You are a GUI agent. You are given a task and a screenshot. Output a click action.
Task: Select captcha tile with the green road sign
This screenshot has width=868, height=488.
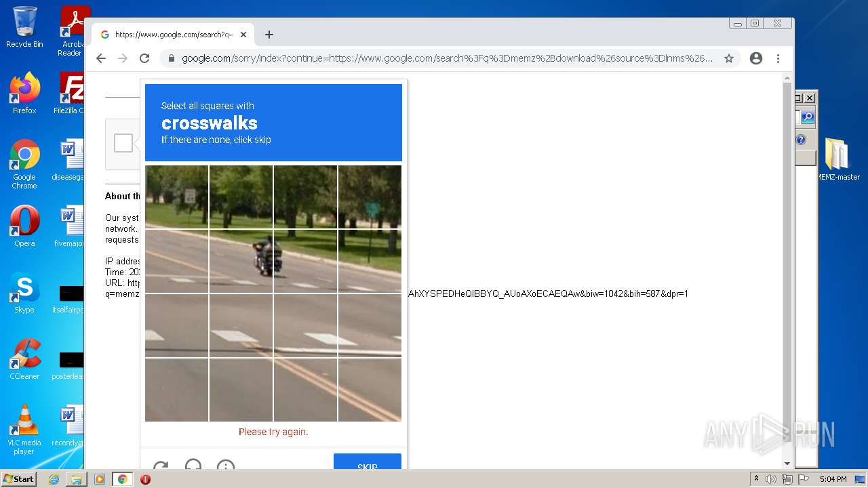click(x=370, y=197)
